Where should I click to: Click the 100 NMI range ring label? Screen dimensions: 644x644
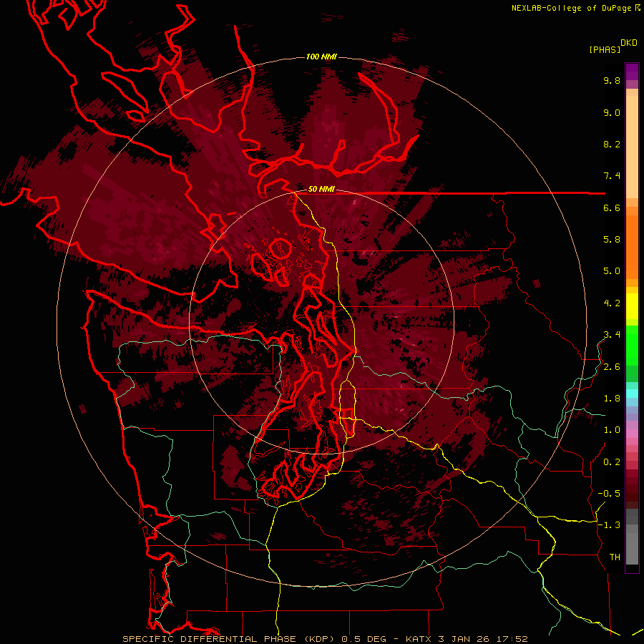[321, 57]
